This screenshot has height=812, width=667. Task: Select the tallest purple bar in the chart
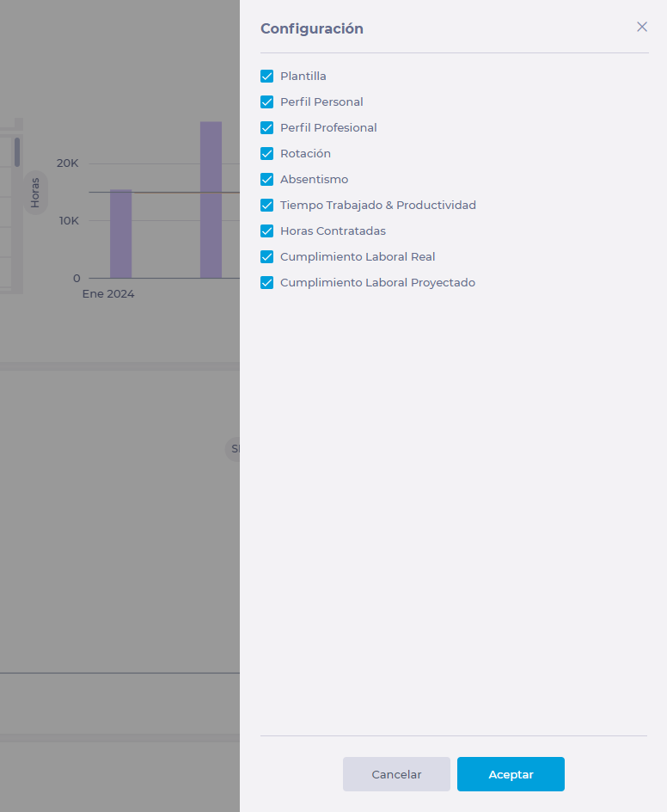[211, 200]
